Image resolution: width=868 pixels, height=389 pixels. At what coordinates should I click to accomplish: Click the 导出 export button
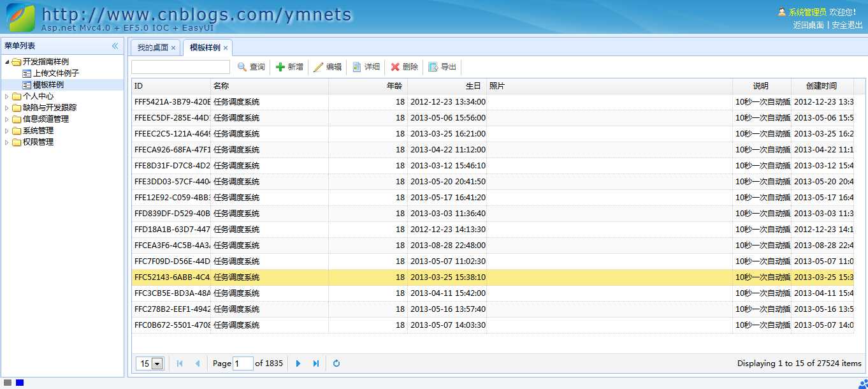442,67
